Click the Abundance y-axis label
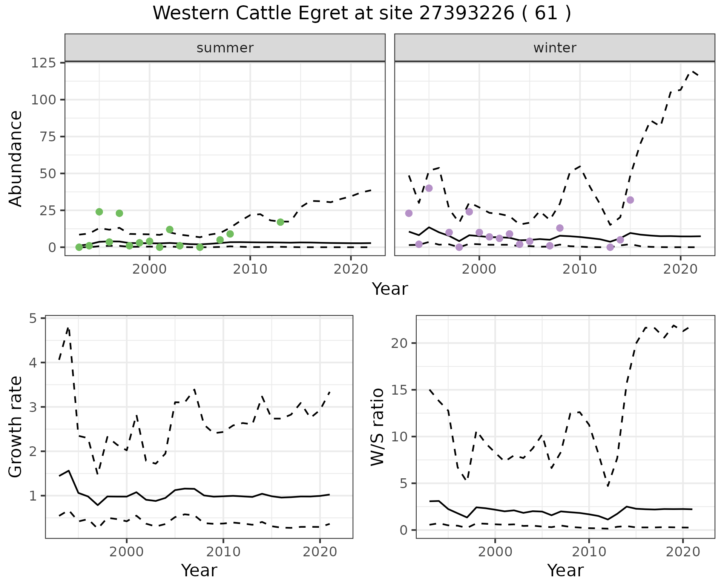This screenshot has width=724, height=588. 15,158
